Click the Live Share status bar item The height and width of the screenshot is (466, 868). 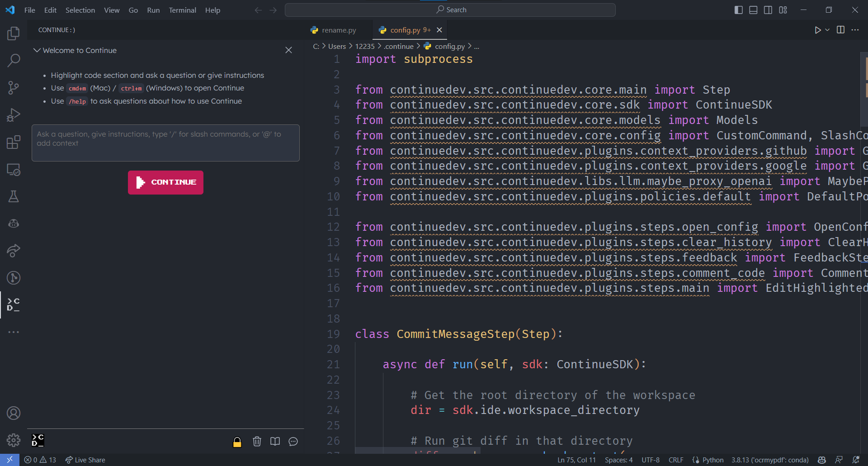point(85,459)
